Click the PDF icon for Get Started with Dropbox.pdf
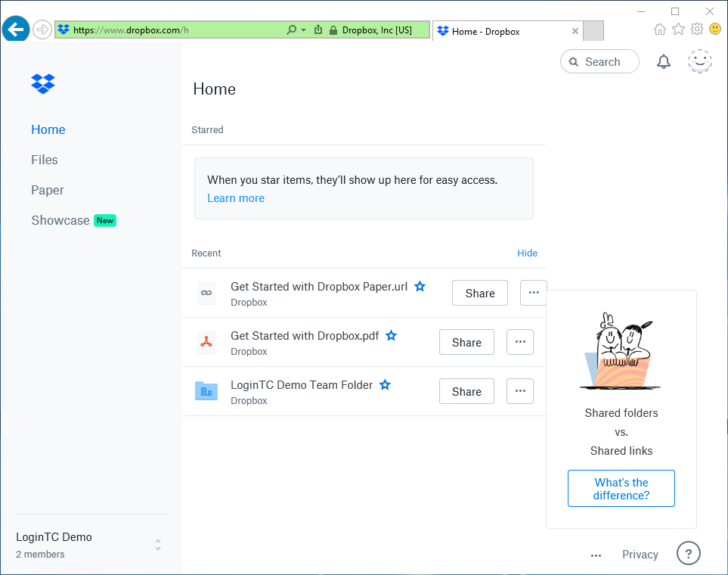 (206, 342)
